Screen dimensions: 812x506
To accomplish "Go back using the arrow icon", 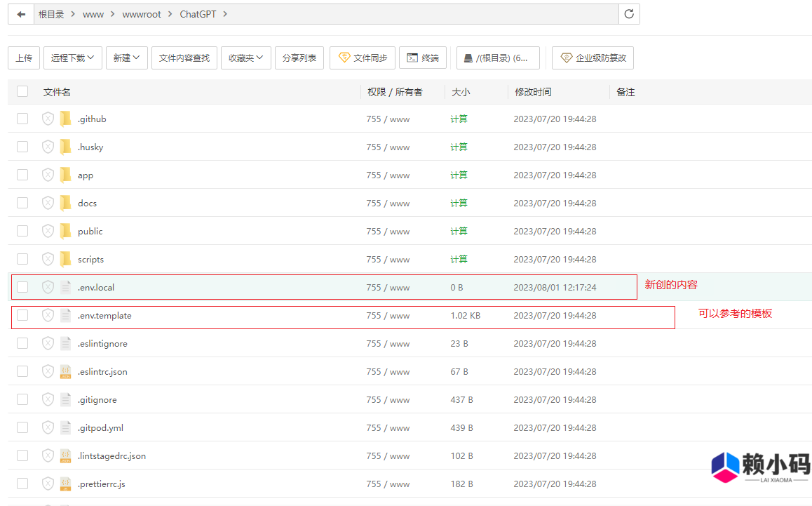I will (x=20, y=13).
